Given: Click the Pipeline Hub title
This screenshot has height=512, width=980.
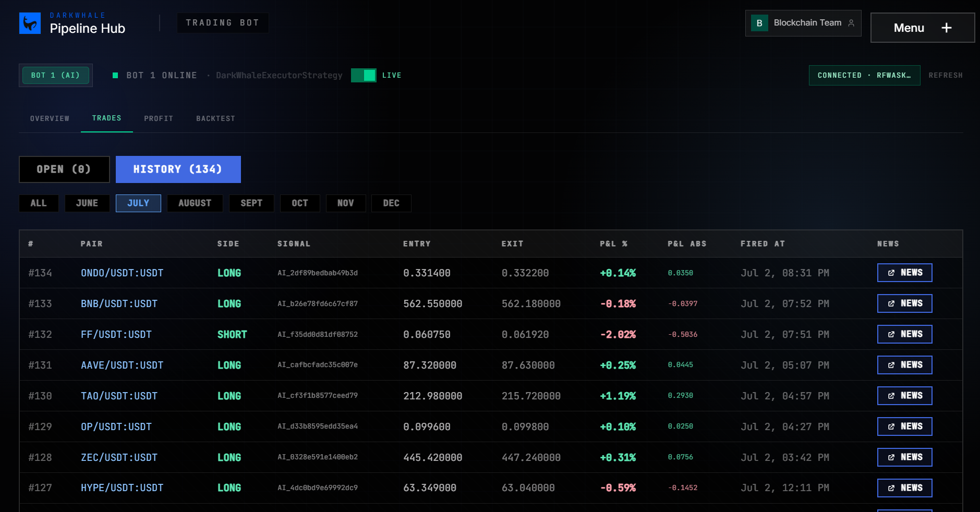Looking at the screenshot, I should tap(88, 29).
